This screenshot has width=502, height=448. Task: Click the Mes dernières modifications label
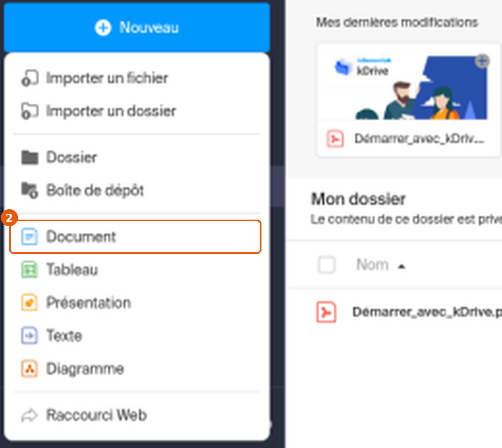coord(397,22)
